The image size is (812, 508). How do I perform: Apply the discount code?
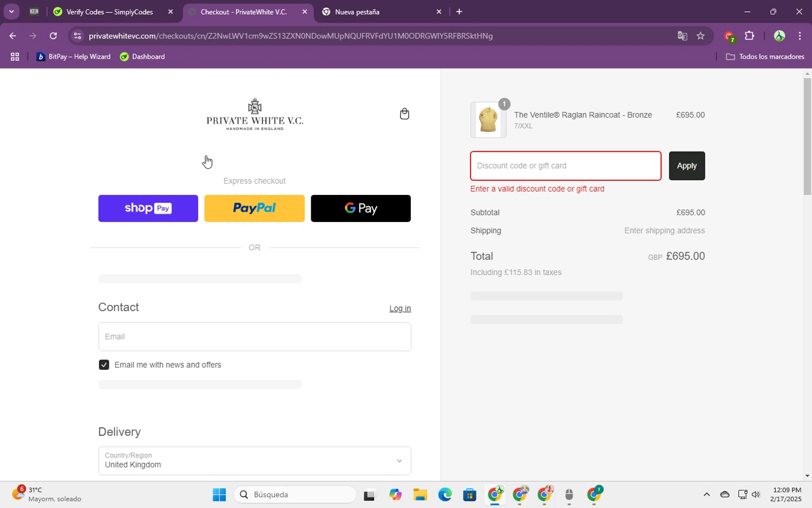pos(687,166)
